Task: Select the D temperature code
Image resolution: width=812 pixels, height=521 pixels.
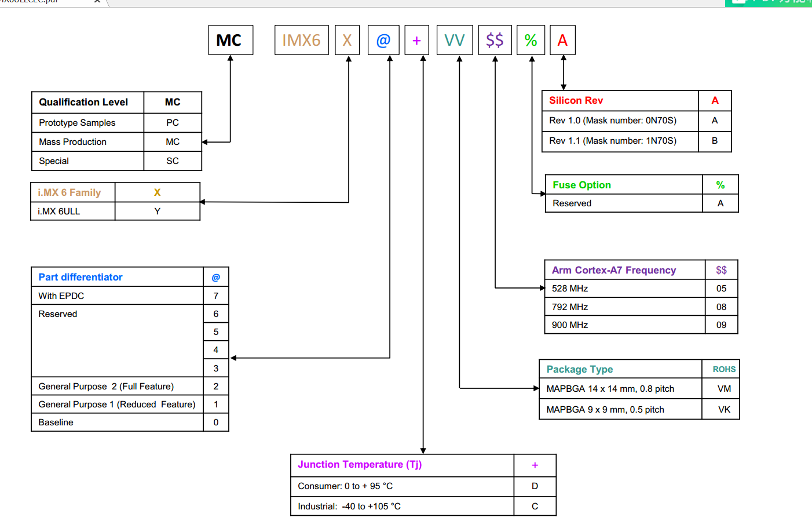Action: 535,486
